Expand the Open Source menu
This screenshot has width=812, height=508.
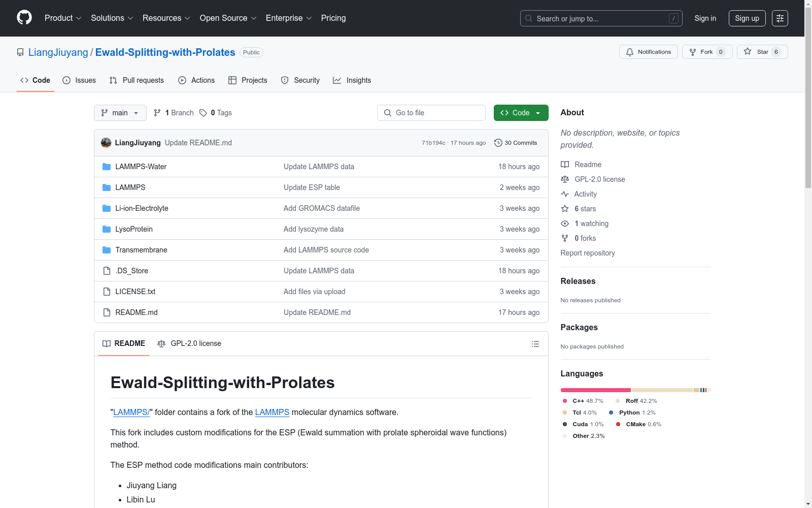click(x=228, y=18)
